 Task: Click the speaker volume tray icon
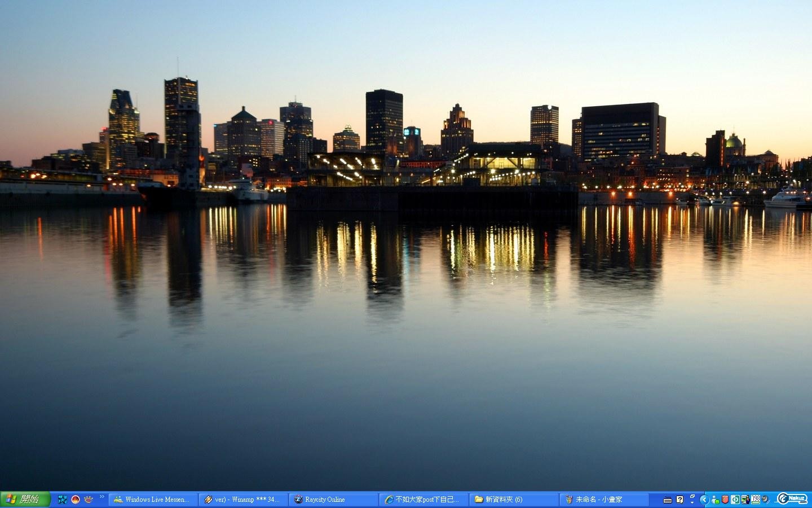pos(765,500)
